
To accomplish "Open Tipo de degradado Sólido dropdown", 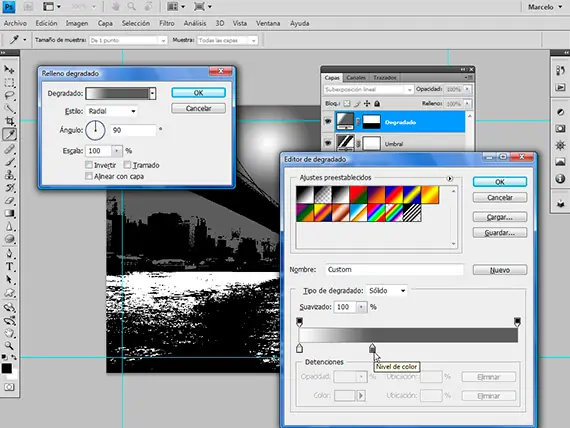I will coord(387,291).
